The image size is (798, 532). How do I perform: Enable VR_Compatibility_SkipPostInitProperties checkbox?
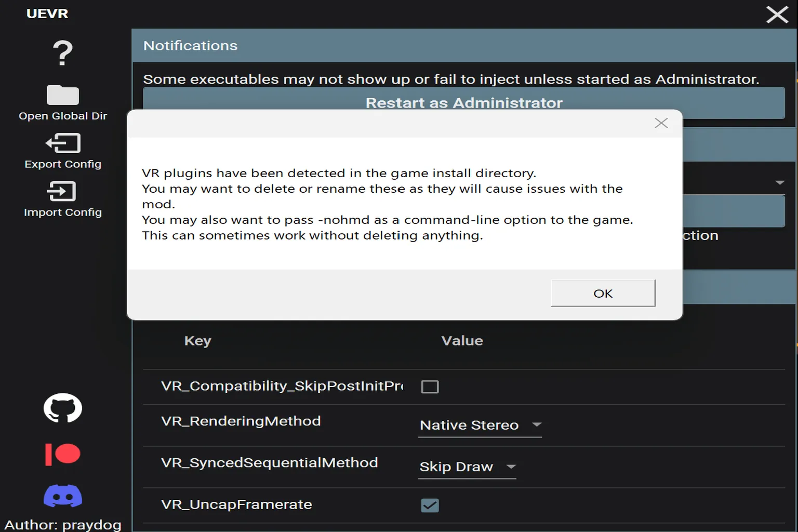430,387
